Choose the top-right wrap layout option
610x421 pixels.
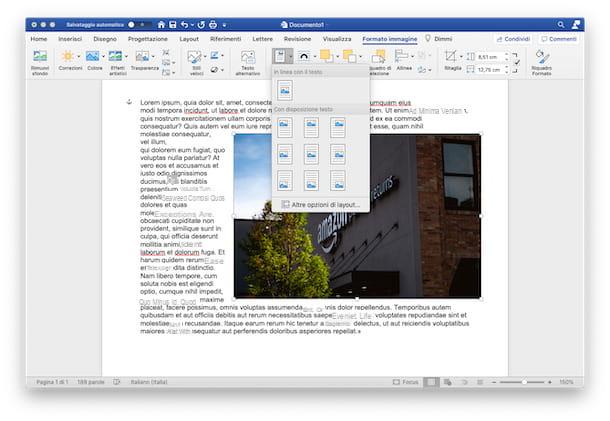click(x=338, y=128)
